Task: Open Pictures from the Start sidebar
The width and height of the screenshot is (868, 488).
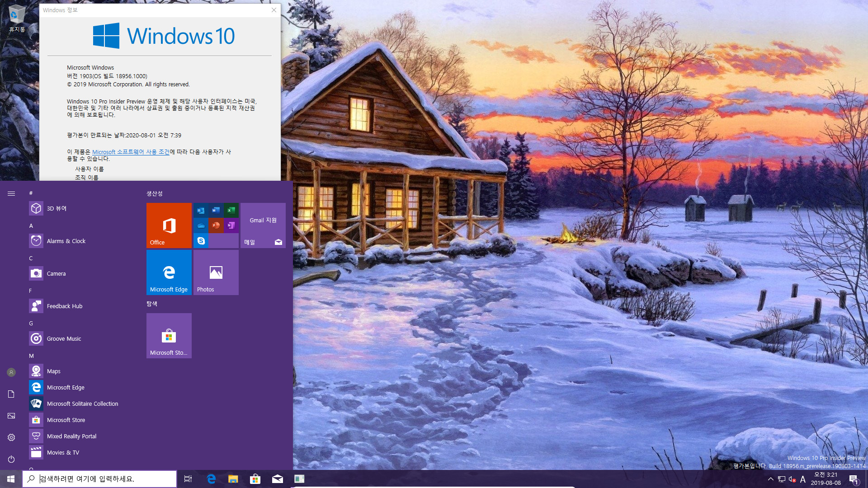Action: tap(11, 416)
